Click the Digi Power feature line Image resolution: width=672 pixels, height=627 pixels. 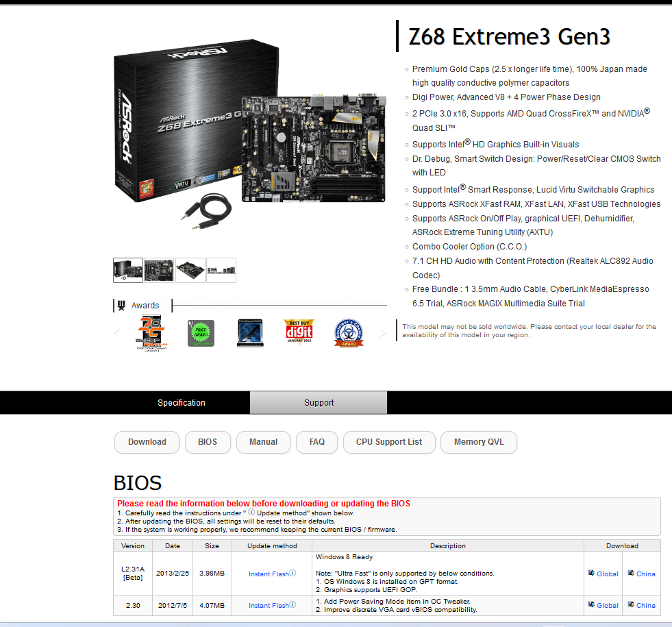click(506, 97)
